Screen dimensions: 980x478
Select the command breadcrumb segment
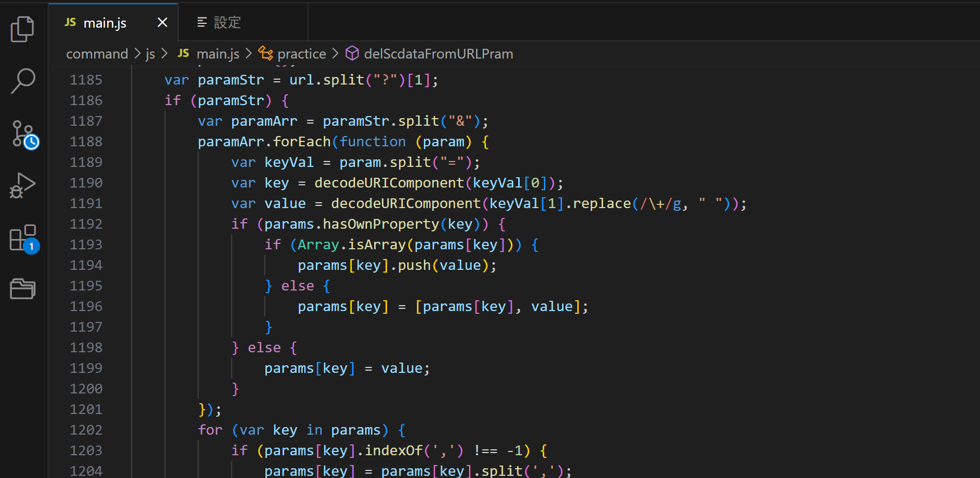(x=97, y=54)
